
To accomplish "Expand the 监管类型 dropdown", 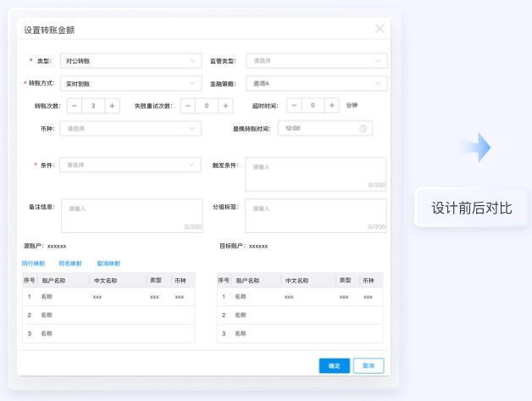I will (316, 61).
